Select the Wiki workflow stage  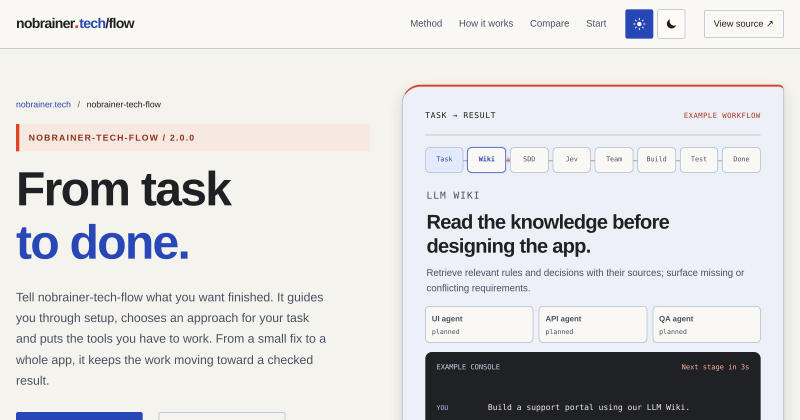click(486, 160)
